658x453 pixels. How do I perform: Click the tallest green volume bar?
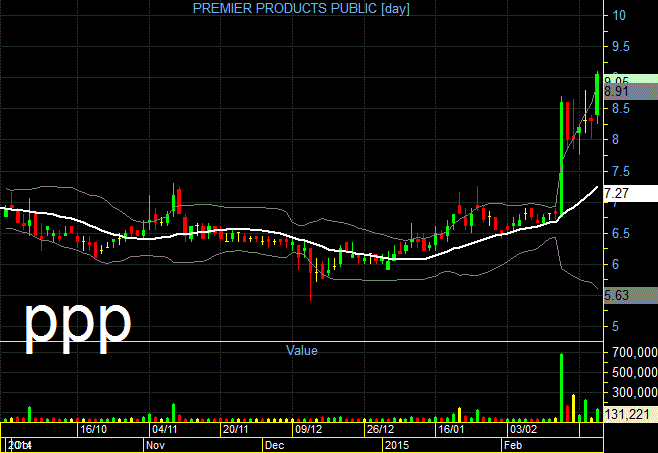tap(561, 388)
